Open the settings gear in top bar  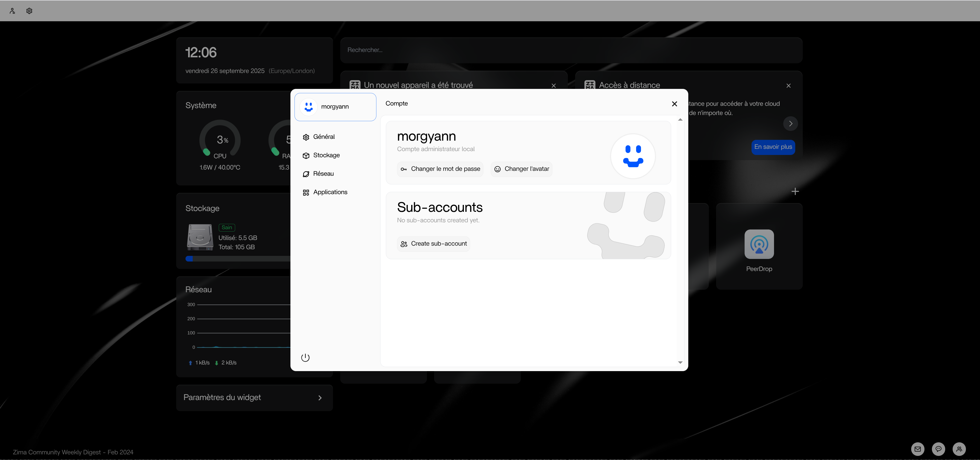(x=29, y=11)
